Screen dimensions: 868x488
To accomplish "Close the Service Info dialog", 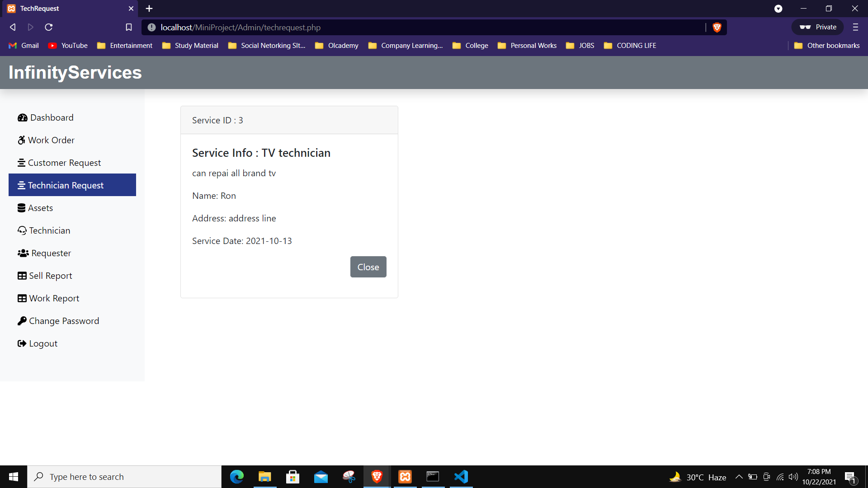I will point(368,267).
